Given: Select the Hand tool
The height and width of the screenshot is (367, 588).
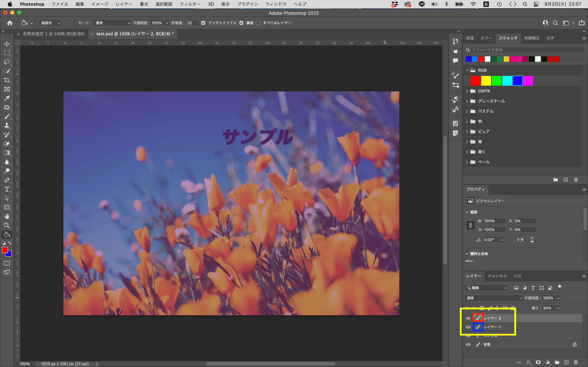Looking at the screenshot, I should click(x=7, y=216).
